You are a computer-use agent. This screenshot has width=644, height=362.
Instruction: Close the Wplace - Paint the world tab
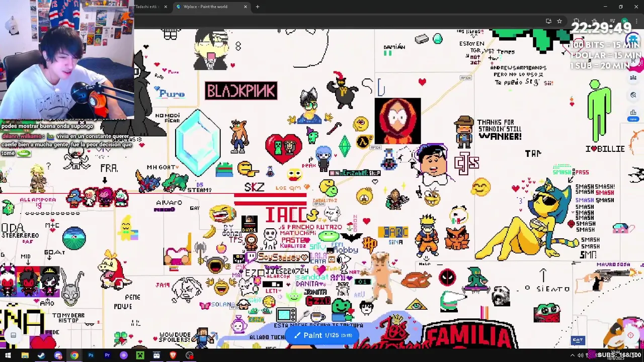(x=246, y=7)
